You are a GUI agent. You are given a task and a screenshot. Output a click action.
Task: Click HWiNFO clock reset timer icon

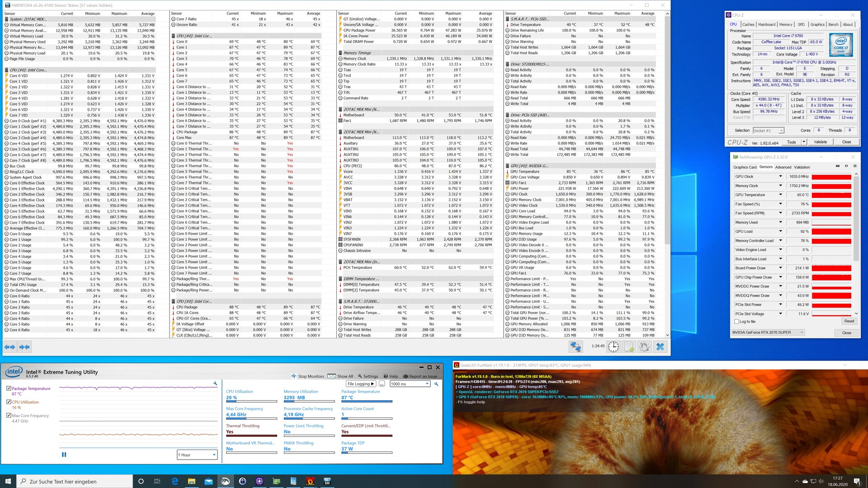coord(613,347)
